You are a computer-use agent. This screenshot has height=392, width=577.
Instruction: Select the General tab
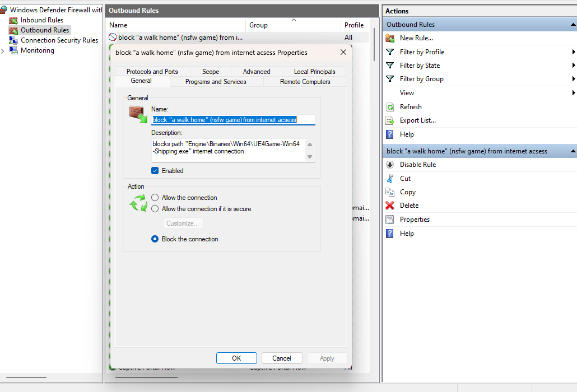click(141, 81)
